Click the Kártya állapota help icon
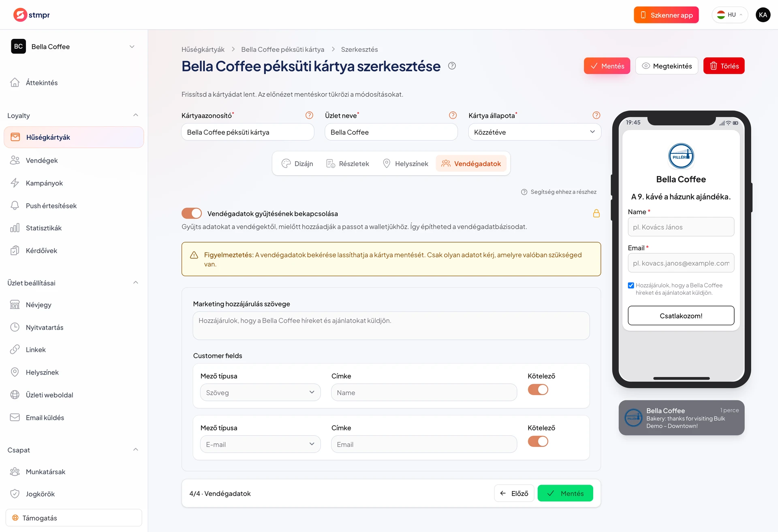The image size is (778, 532). 596,115
